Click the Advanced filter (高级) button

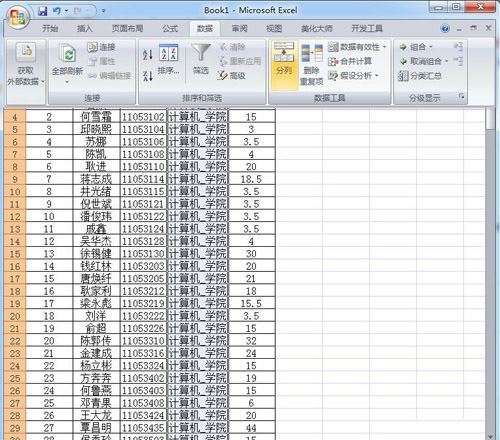coord(231,76)
